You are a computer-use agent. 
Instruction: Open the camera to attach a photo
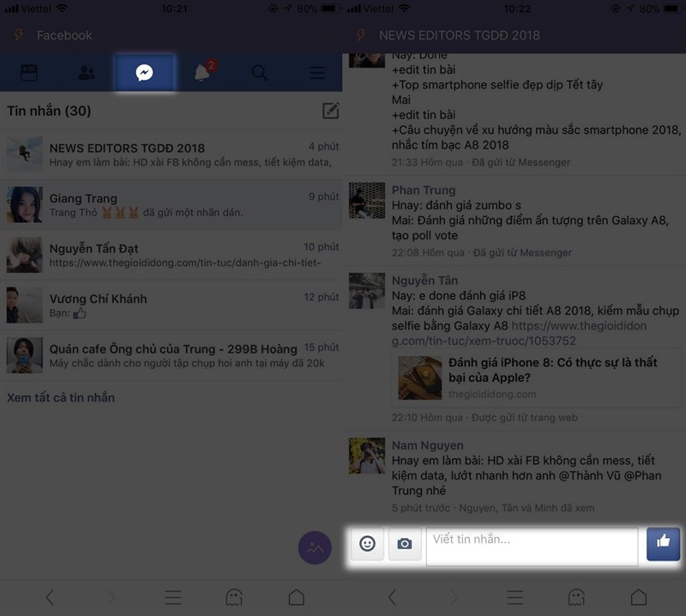[405, 544]
